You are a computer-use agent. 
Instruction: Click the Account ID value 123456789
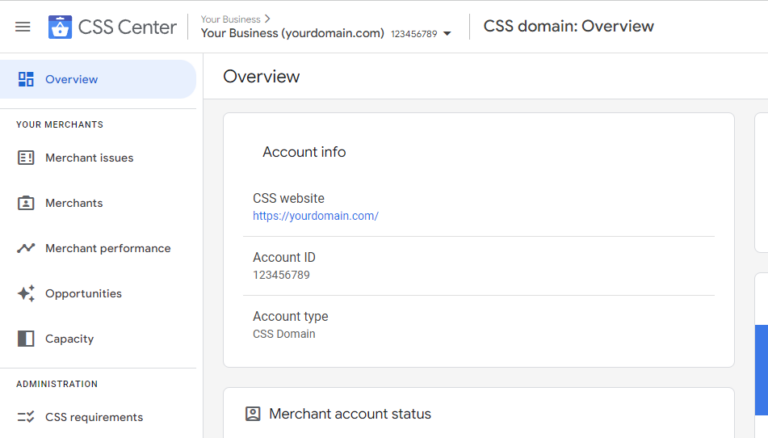coord(281,275)
